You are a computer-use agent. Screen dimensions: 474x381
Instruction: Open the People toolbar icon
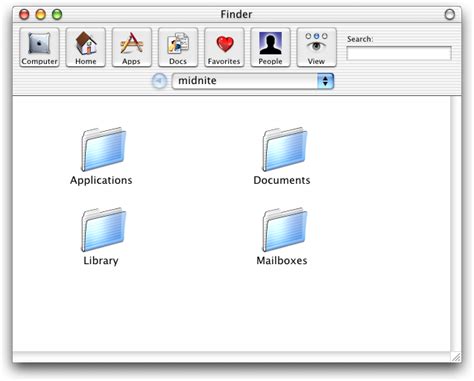pyautogui.click(x=270, y=47)
